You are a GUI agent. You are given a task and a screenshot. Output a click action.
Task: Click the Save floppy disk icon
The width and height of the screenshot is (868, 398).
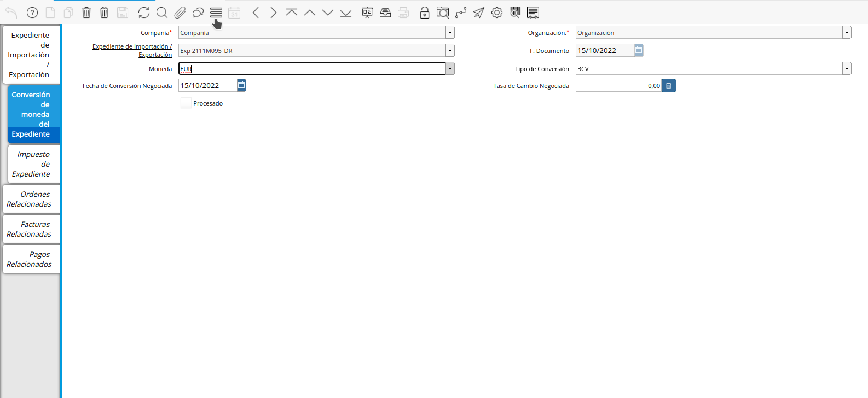pos(123,13)
